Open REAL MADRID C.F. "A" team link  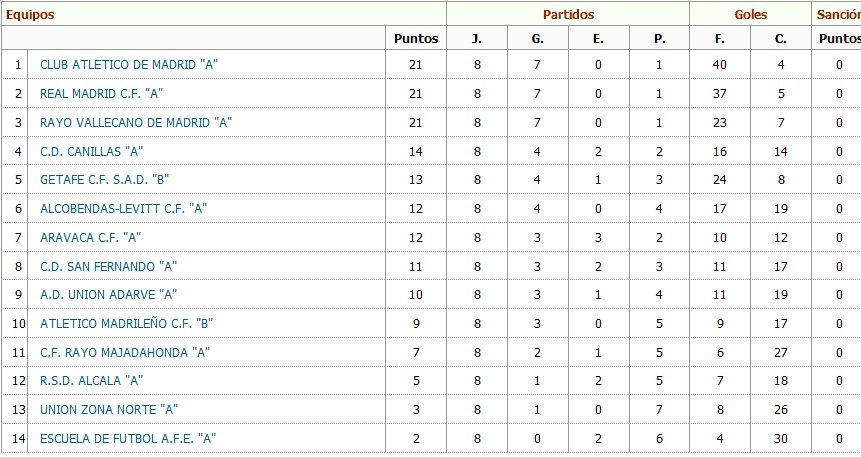point(102,94)
